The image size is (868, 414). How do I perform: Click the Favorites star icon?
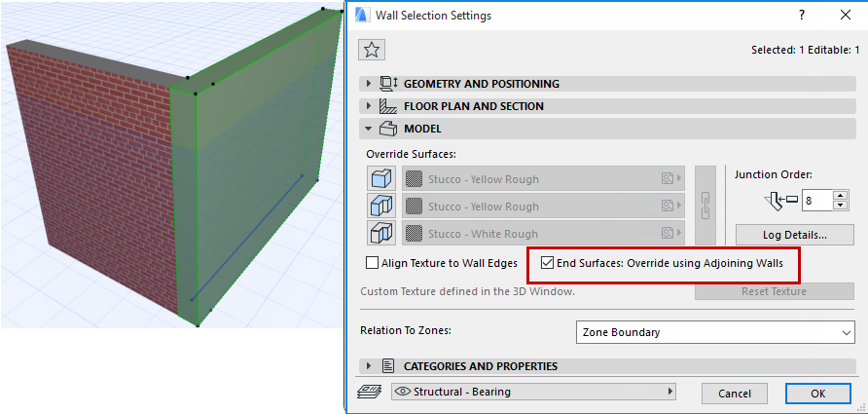[x=371, y=51]
